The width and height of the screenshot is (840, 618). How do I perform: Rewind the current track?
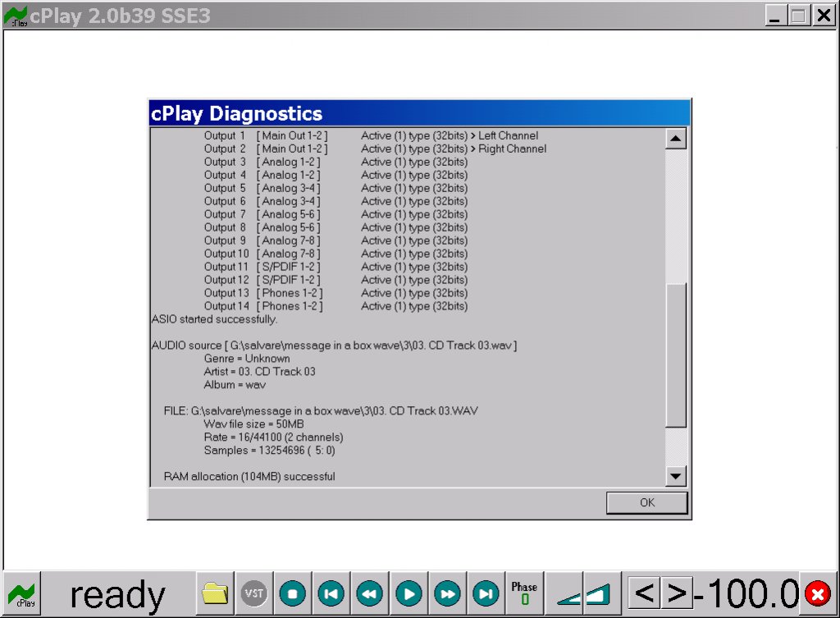coord(370,593)
